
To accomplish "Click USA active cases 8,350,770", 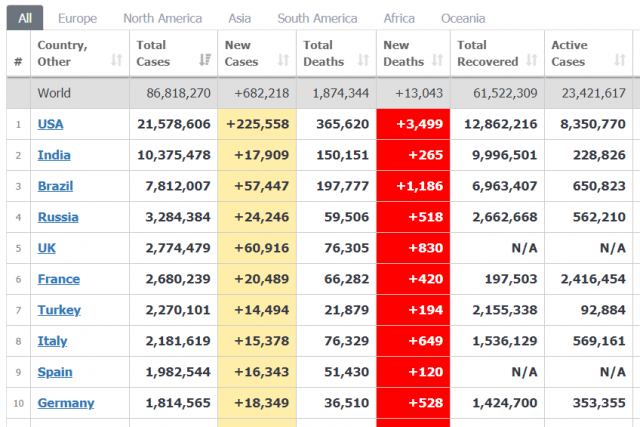I will (x=593, y=124).
